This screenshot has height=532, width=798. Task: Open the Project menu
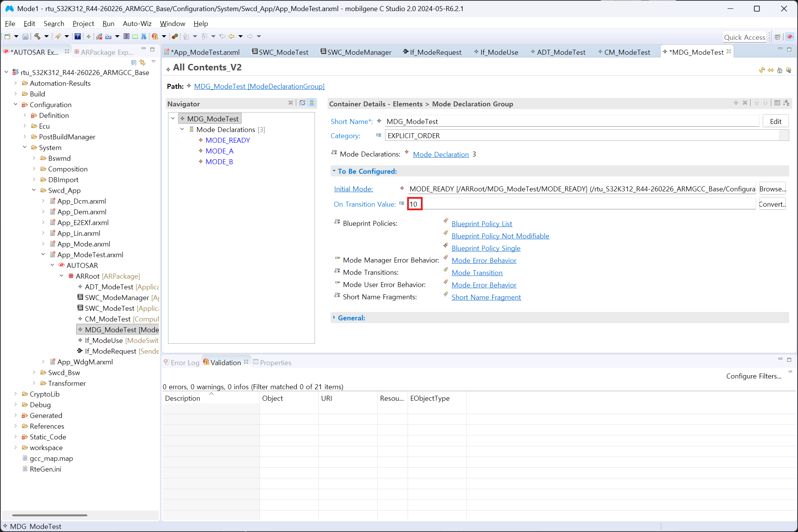tap(83, 23)
